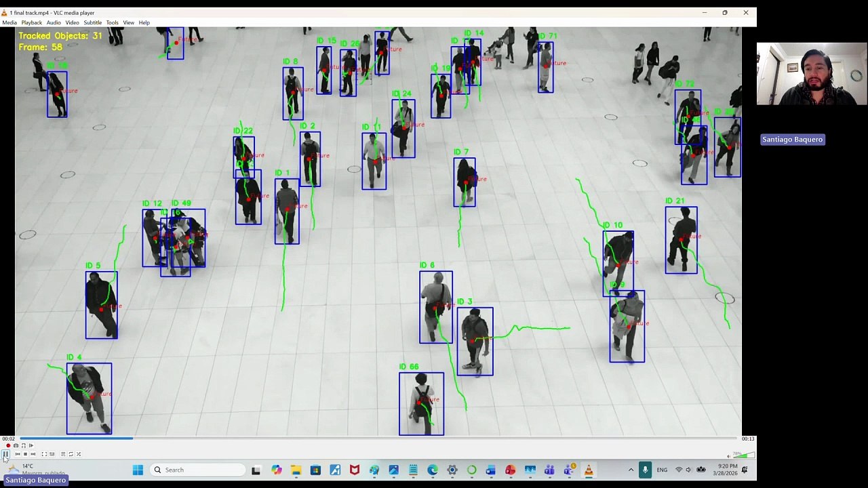Toggle the A-B loop button
The image size is (868, 488).
24,445
